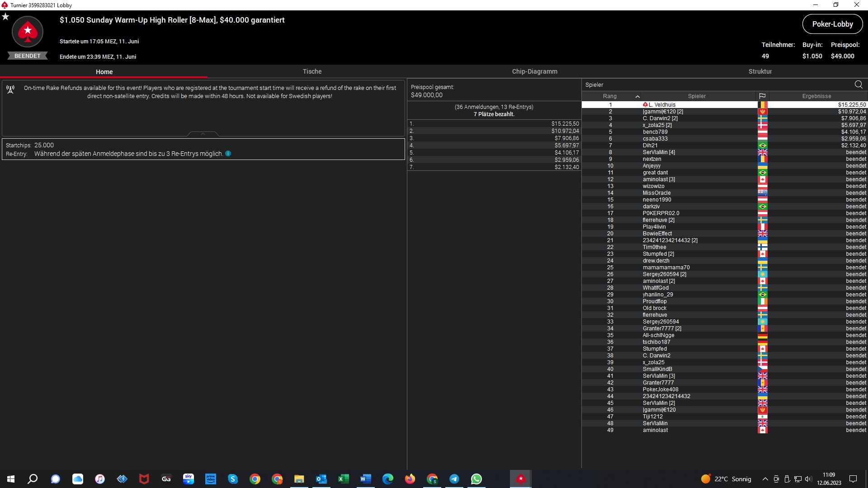Viewport: 868px width, 488px height.
Task: Click the broadcast icon beside the rake refund notice
Action: click(x=10, y=89)
